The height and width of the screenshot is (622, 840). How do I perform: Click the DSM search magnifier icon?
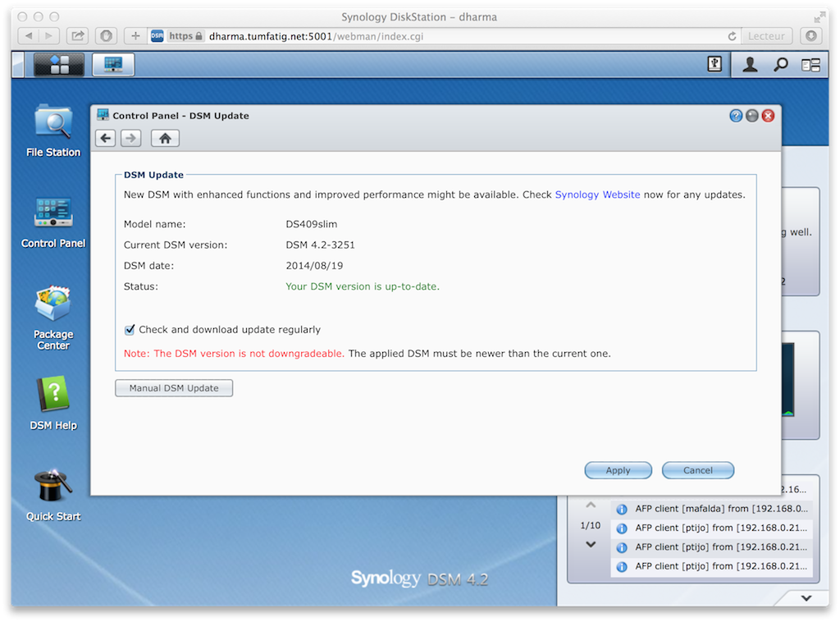(781, 65)
